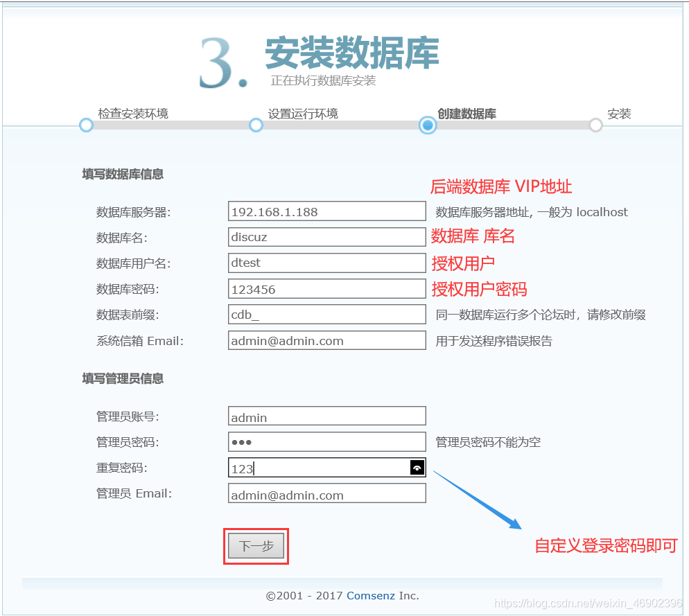Focus the 数据库密码 field with 123456
Image resolution: width=689 pixels, height=616 pixels.
click(327, 289)
